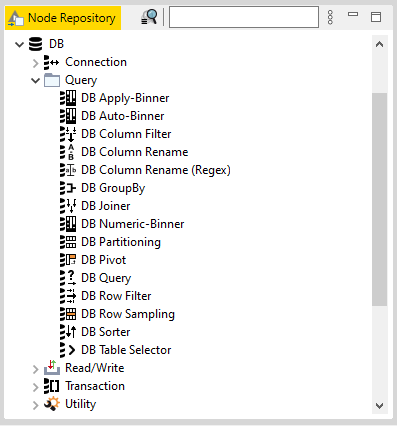Select the DB Column Rename (Regex) label
This screenshot has height=426, width=397.
pos(156,170)
